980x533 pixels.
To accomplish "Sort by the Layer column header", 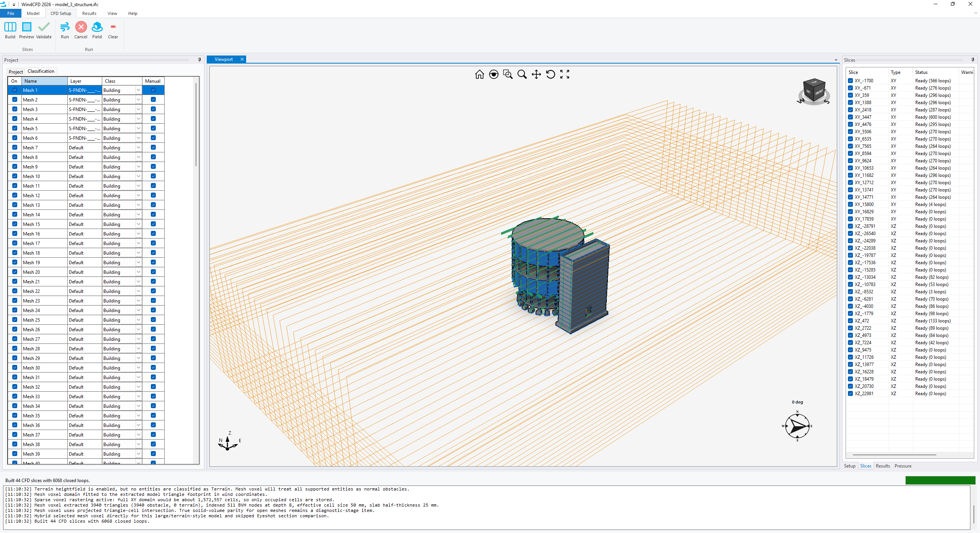I will click(x=85, y=81).
